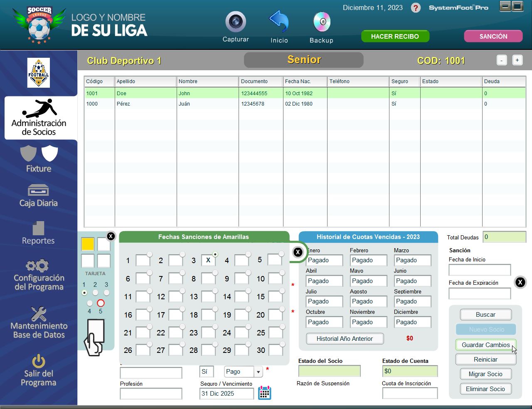Click the date 3 box marked X

click(208, 260)
